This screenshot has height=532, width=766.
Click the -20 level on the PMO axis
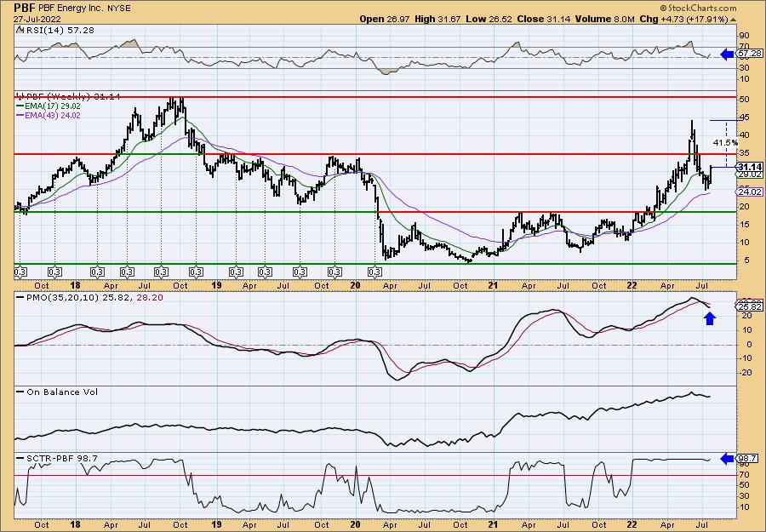coord(745,373)
